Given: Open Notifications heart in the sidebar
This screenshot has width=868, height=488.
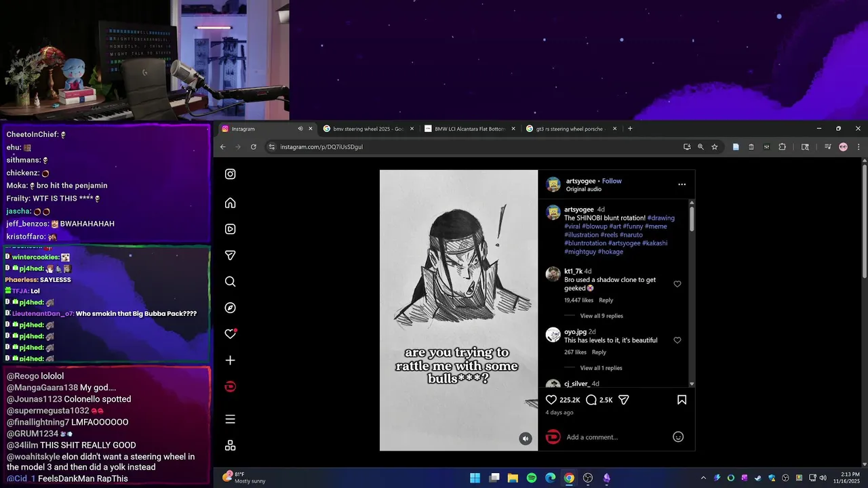Looking at the screenshot, I should click(x=231, y=333).
